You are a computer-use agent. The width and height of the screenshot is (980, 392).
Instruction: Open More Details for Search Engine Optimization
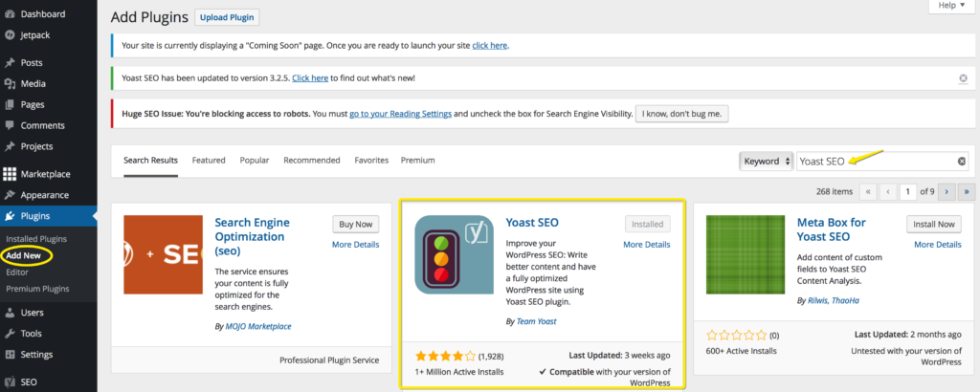point(356,245)
